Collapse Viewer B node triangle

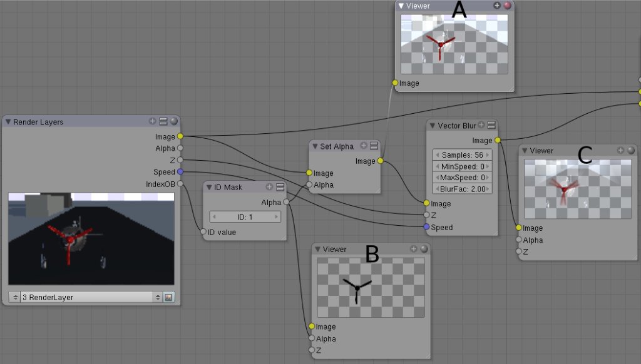[x=317, y=249]
